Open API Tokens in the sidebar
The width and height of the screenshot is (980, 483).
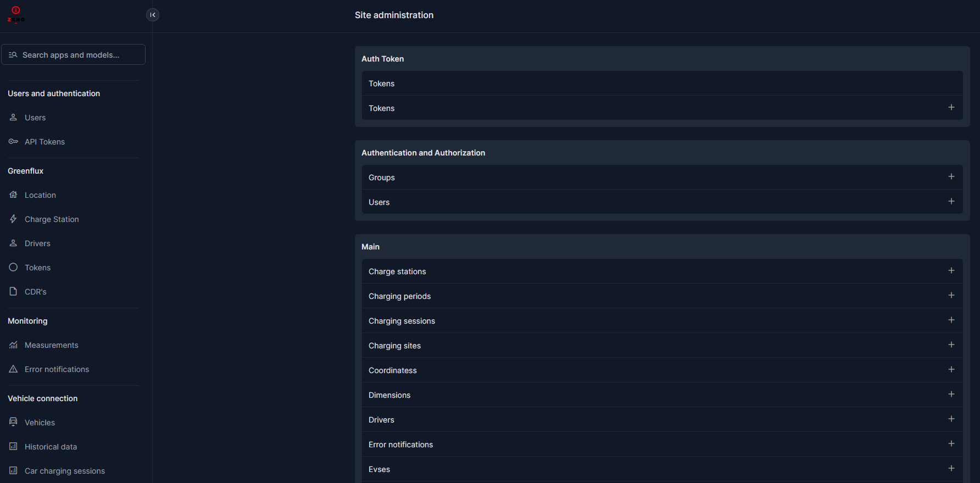(44, 142)
